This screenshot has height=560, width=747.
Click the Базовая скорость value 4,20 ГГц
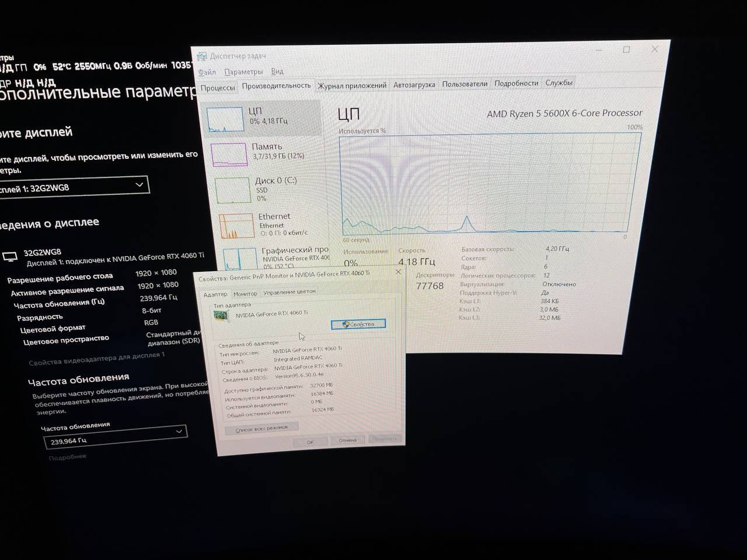[557, 249]
